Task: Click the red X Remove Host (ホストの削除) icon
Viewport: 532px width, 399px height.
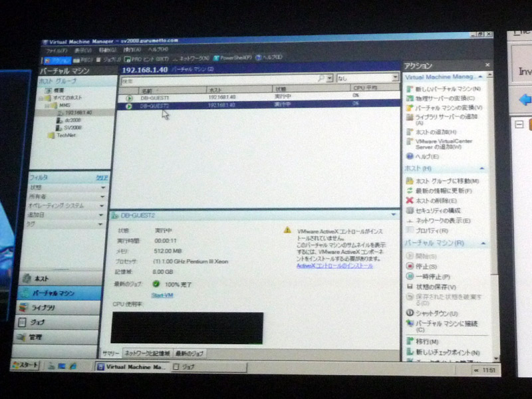Action: tap(410, 201)
